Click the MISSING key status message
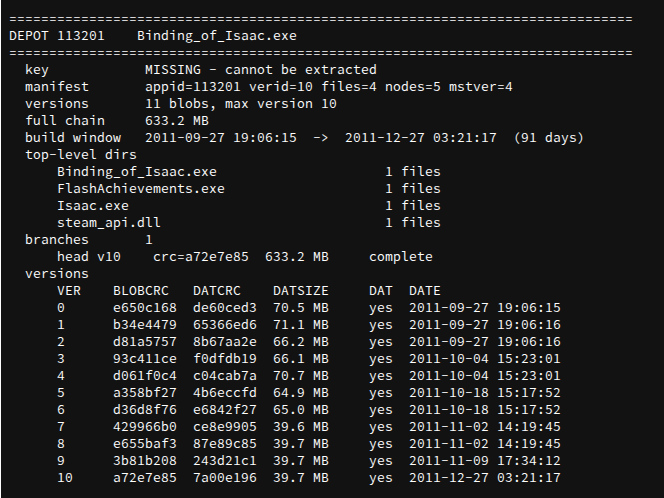This screenshot has height=498, width=664. [260, 69]
